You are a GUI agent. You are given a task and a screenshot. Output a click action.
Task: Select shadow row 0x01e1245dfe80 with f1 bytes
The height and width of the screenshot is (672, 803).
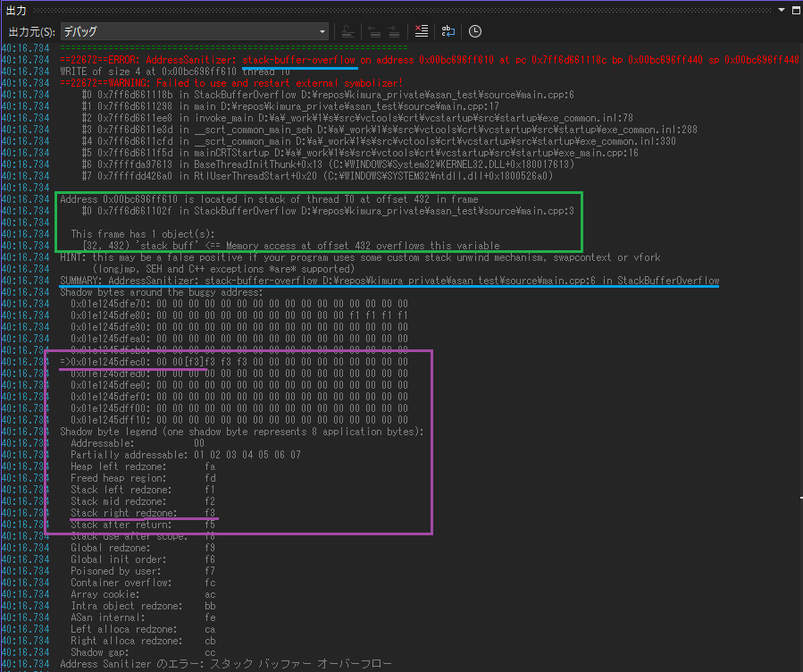(x=239, y=315)
